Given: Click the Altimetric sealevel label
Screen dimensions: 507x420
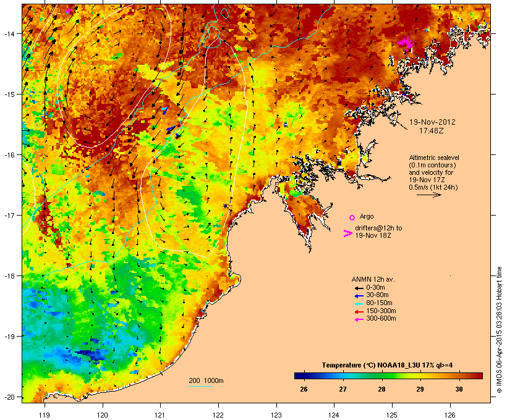Looking at the screenshot, I should point(433,157).
